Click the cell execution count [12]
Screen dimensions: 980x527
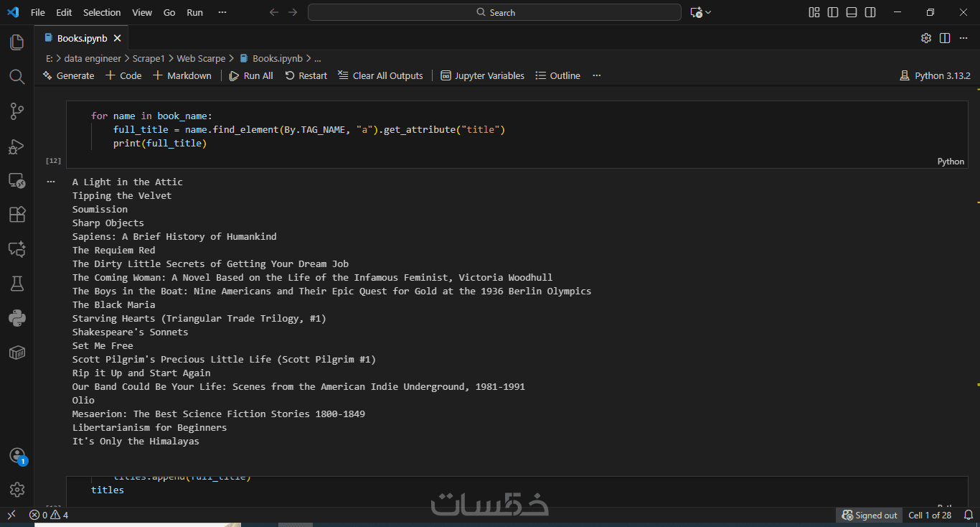tap(53, 161)
